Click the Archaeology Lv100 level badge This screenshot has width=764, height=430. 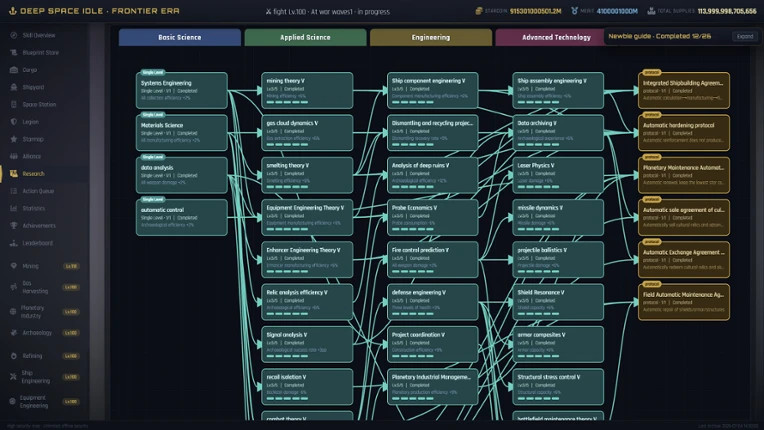[71, 333]
